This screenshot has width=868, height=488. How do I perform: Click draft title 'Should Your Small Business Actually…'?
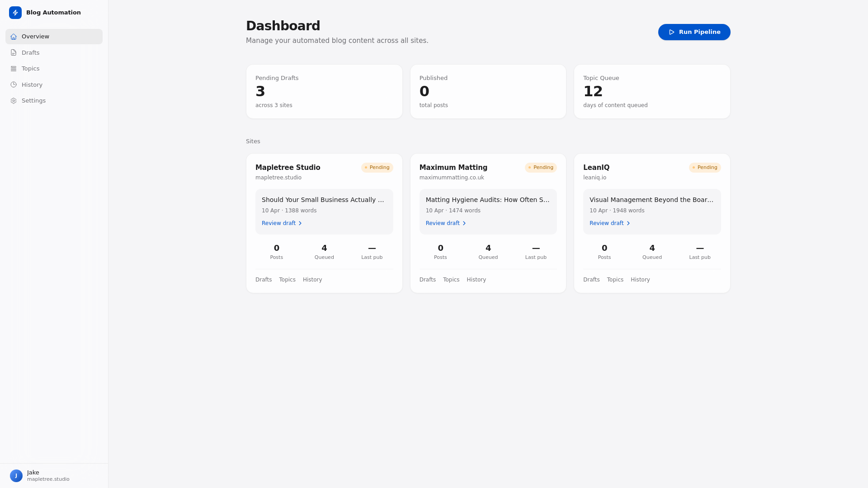click(323, 200)
